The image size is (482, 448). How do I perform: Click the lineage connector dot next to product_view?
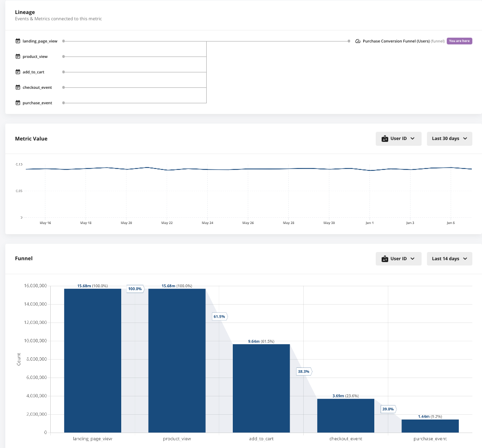[63, 56]
